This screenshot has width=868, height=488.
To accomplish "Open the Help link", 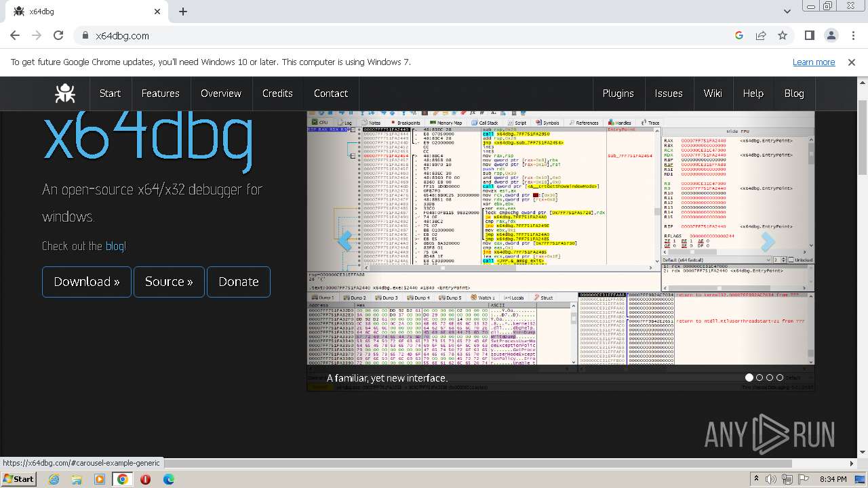I will pyautogui.click(x=753, y=94).
